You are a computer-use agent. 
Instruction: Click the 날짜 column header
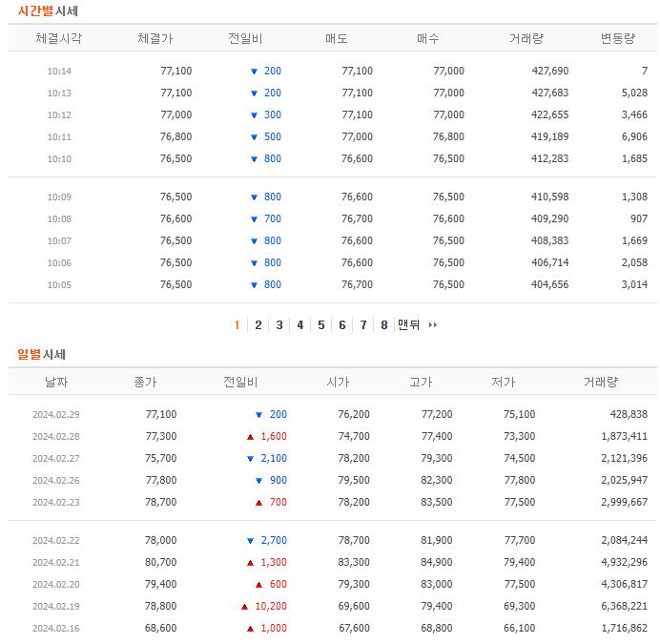[x=56, y=382]
